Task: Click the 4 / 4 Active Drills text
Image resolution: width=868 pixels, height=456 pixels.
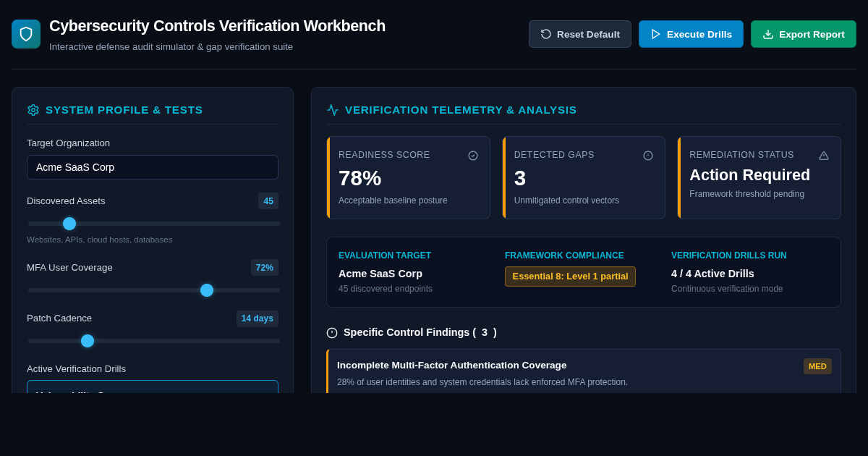Action: [712, 274]
